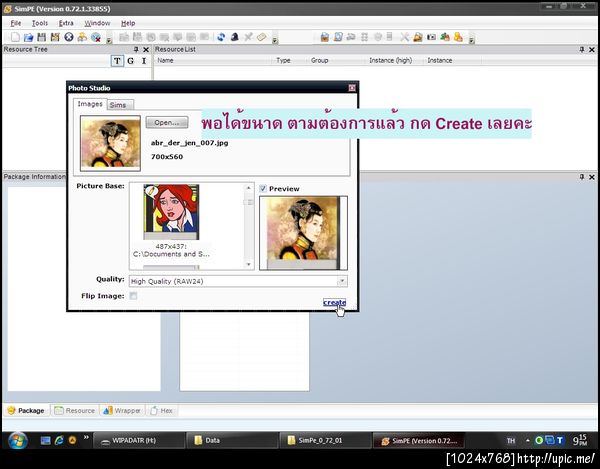The height and width of the screenshot is (469, 600).
Task: Click the green people icon in right toolbar
Action: click(x=445, y=37)
